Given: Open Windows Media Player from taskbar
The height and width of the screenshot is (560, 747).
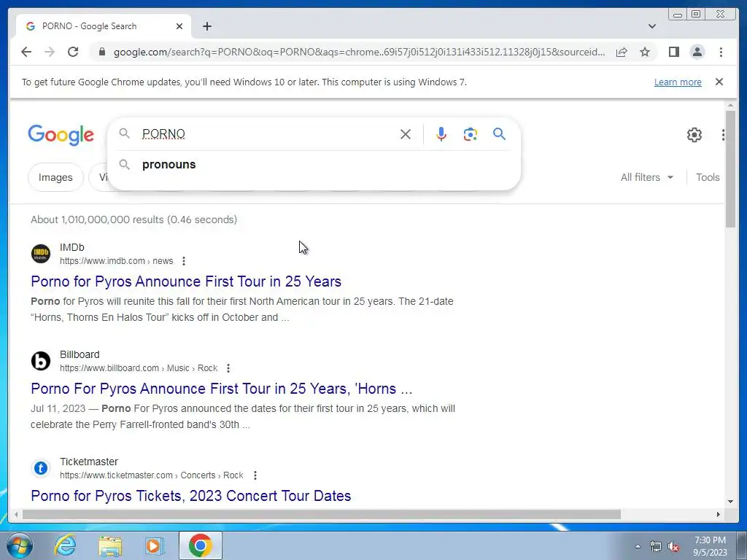Looking at the screenshot, I should (153, 546).
